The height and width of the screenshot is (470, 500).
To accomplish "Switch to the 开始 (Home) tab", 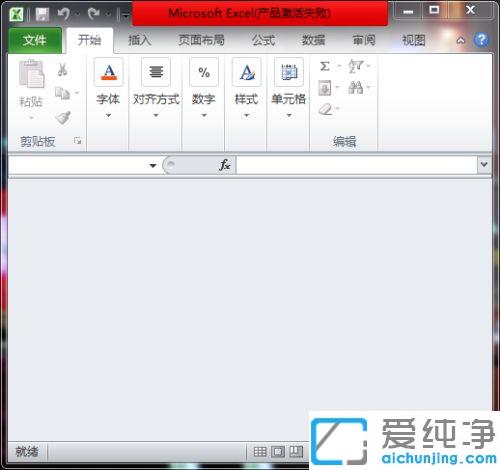I will pos(89,40).
